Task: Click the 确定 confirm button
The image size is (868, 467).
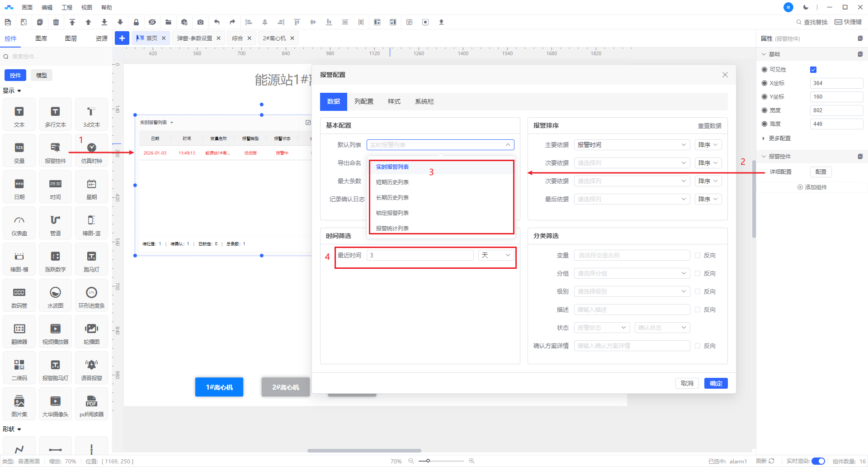Action: 716,384
